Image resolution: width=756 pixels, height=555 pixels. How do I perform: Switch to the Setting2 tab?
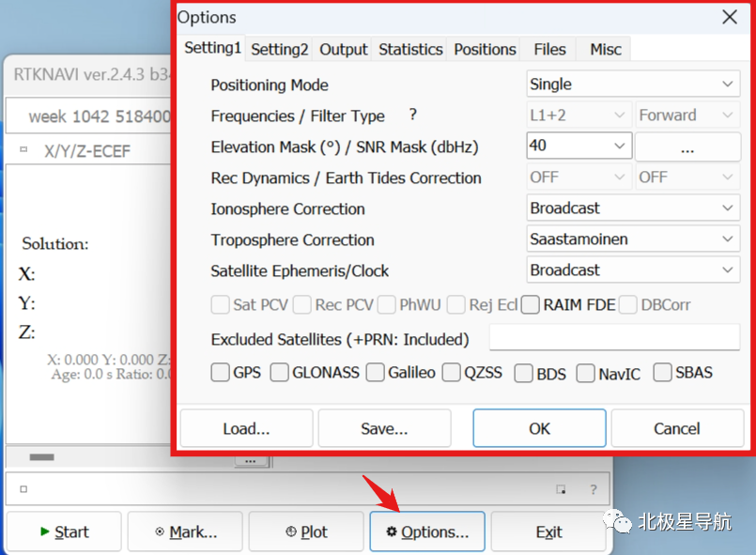(279, 49)
